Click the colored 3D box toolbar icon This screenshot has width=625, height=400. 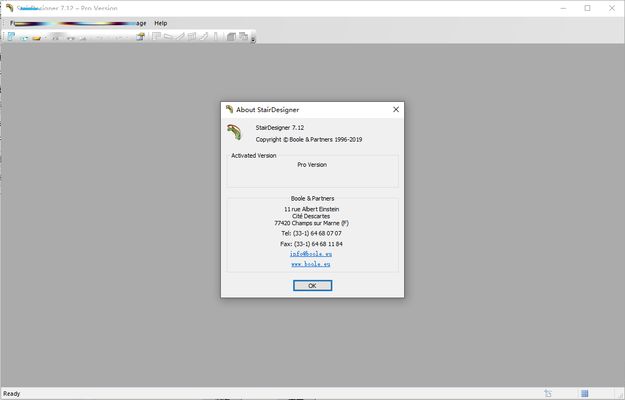click(140, 37)
